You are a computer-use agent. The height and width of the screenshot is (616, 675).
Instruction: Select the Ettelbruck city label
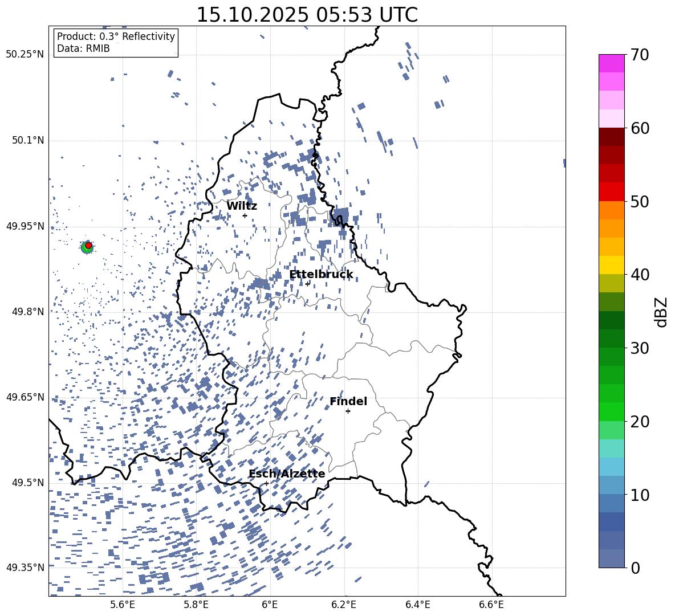[321, 275]
